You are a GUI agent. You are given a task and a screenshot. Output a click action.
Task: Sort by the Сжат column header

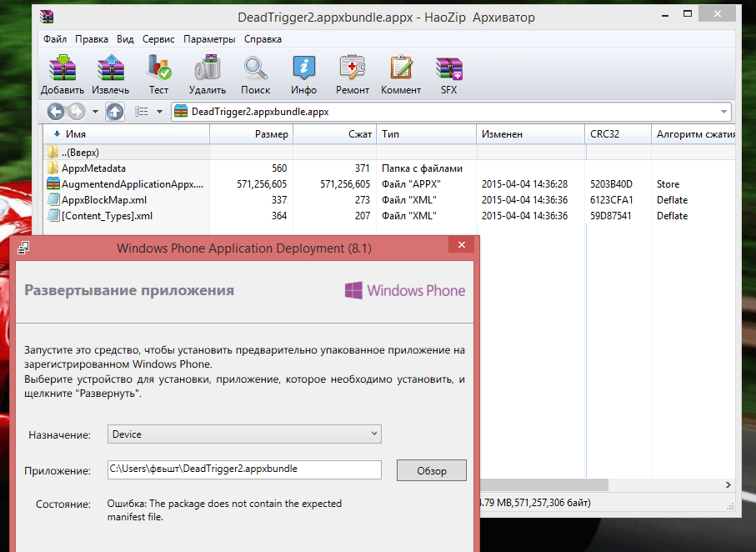pos(335,134)
